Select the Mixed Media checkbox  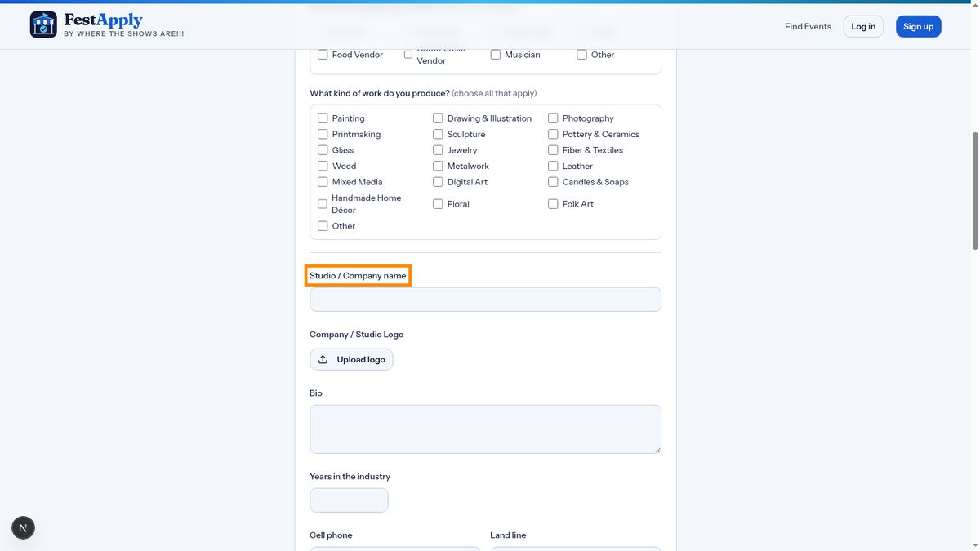pos(323,182)
